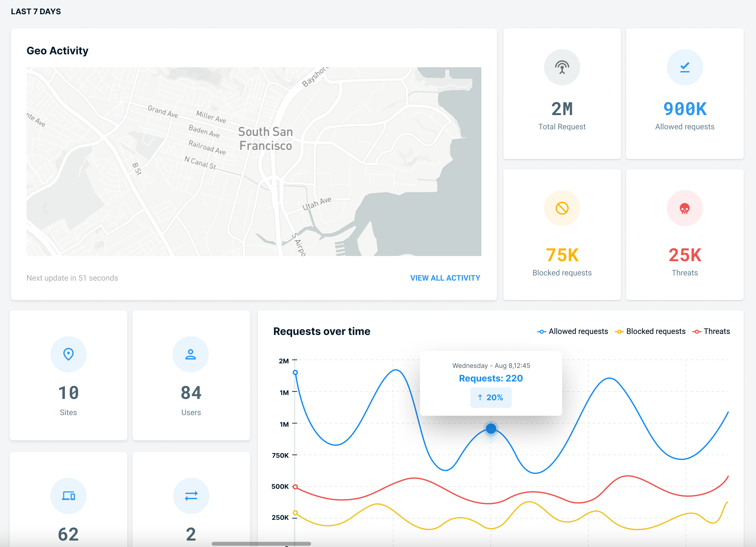The image size is (756, 547).
Task: Click the horizontal scrollbar at the bottom
Action: pos(261,544)
